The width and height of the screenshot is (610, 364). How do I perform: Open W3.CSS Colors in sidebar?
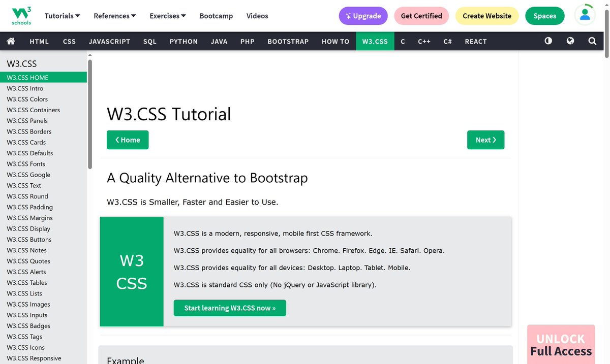point(43,99)
